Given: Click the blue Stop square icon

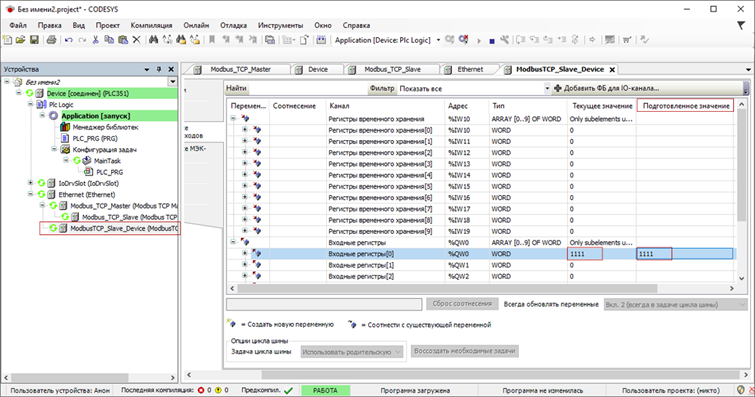Looking at the screenshot, I should click(x=492, y=41).
